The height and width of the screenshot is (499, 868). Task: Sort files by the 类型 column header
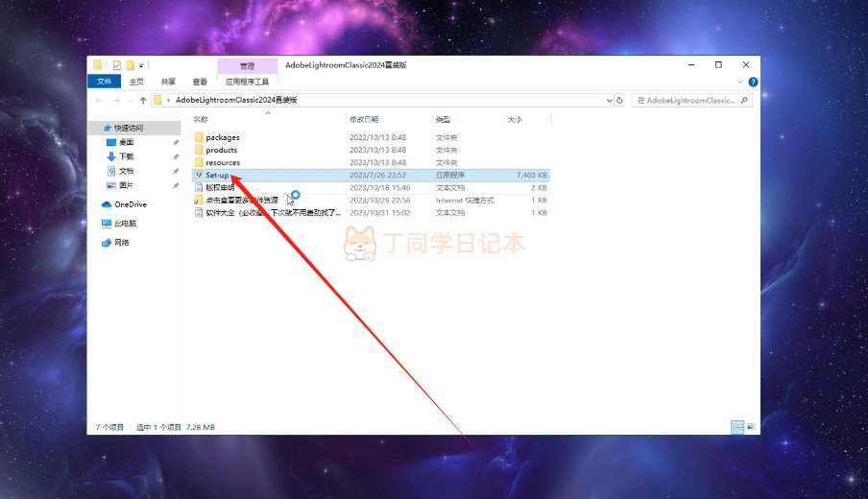(443, 120)
